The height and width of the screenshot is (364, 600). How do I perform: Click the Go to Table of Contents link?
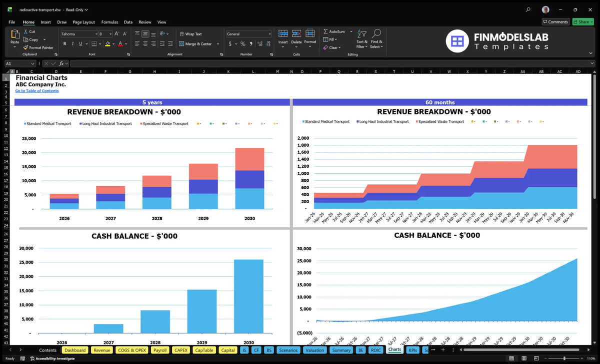coord(37,91)
